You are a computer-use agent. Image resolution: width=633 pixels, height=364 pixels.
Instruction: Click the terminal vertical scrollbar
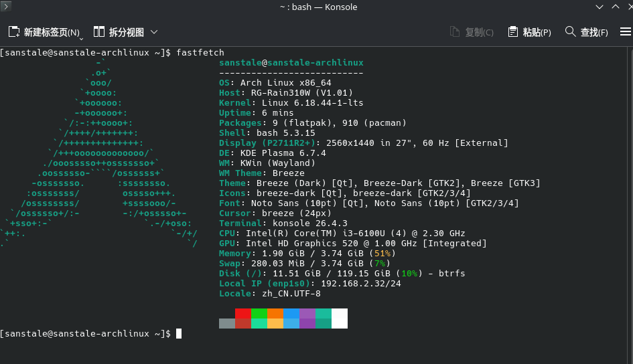[630, 205]
